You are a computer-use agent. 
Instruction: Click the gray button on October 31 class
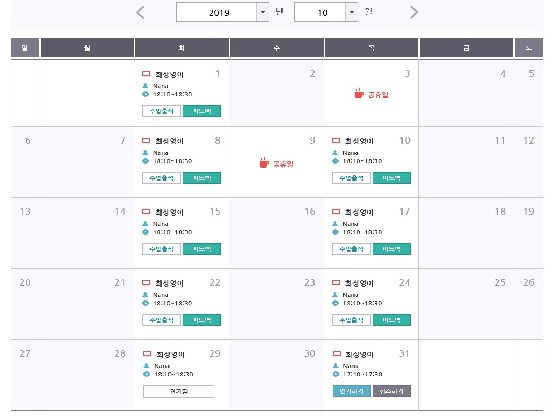coord(392,391)
